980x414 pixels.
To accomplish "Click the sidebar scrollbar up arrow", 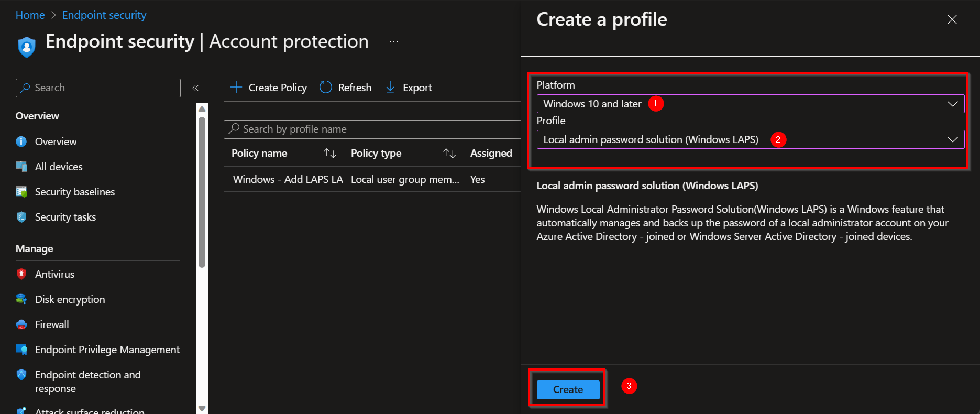I will (202, 108).
